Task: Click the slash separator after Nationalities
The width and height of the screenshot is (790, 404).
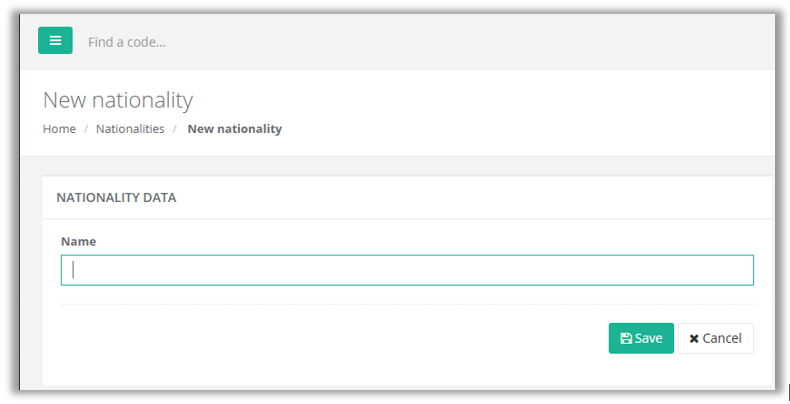Action: point(175,129)
